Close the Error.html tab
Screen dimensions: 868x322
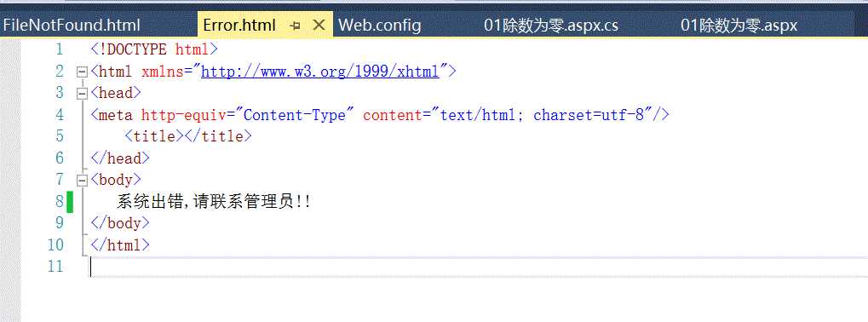319,25
